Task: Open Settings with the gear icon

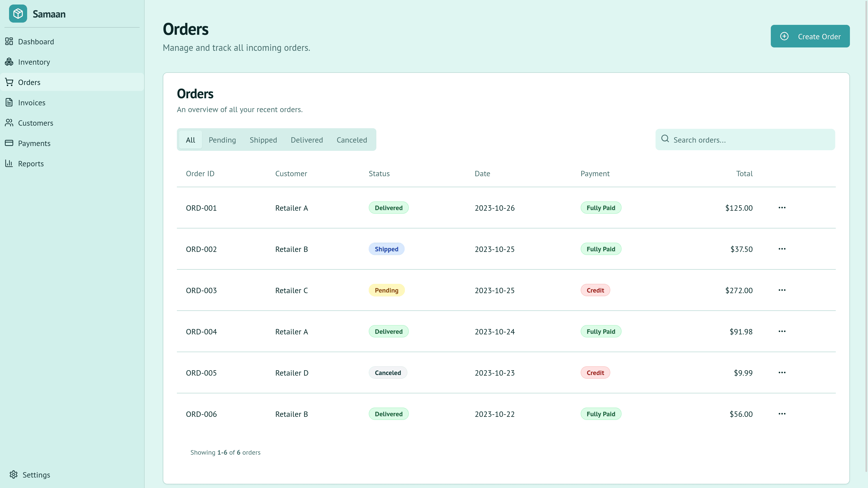Action: click(14, 474)
